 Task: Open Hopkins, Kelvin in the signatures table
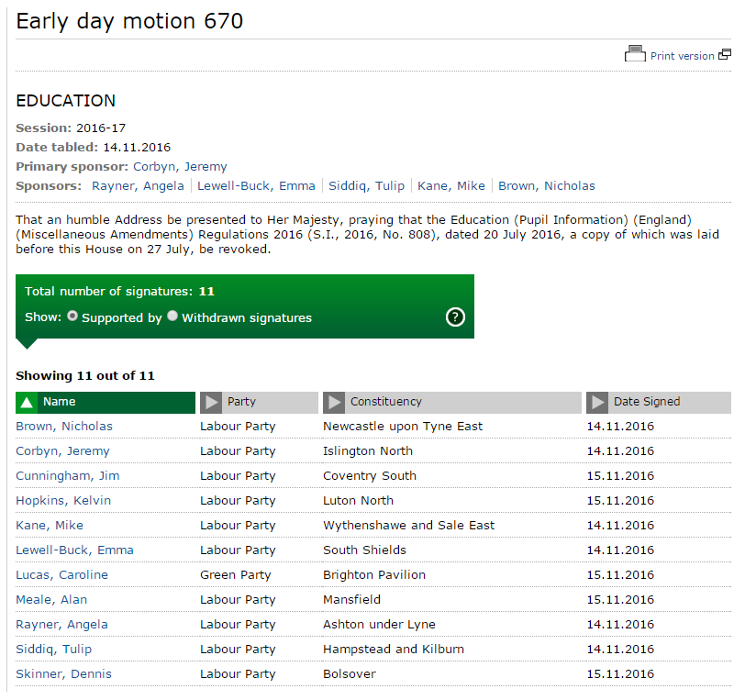coord(63,500)
